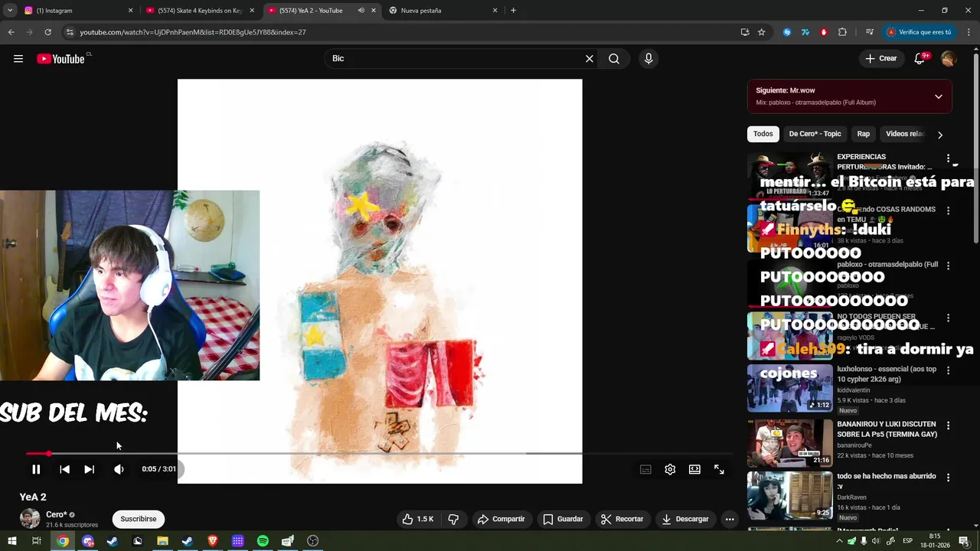Open browser media controls icon
This screenshot has width=980, height=551.
870,32
